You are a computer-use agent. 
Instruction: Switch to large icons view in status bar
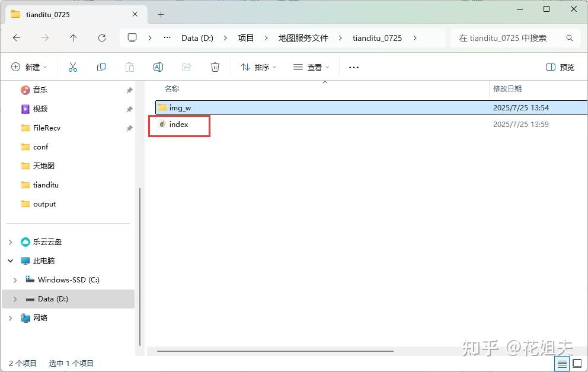[577, 364]
